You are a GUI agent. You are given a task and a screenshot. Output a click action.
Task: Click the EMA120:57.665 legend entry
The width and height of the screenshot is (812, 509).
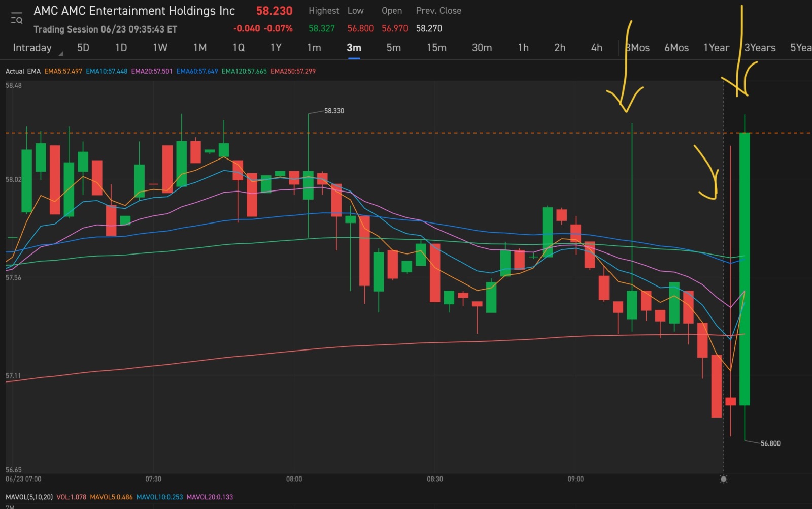tap(244, 71)
